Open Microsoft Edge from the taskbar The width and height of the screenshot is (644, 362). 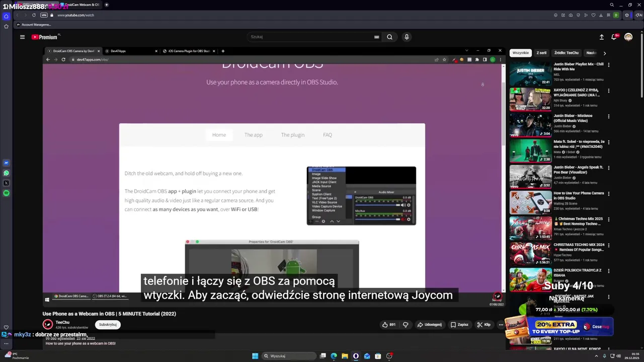[x=334, y=356]
